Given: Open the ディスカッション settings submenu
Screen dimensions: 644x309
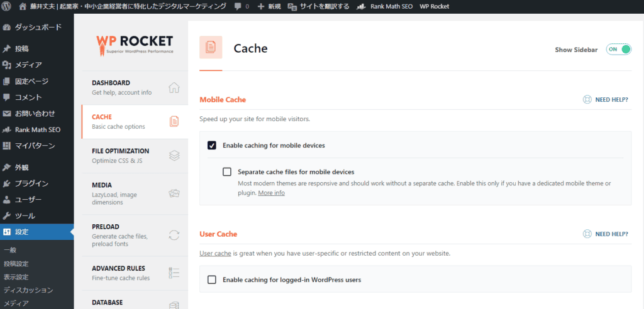Looking at the screenshot, I should 28,290.
